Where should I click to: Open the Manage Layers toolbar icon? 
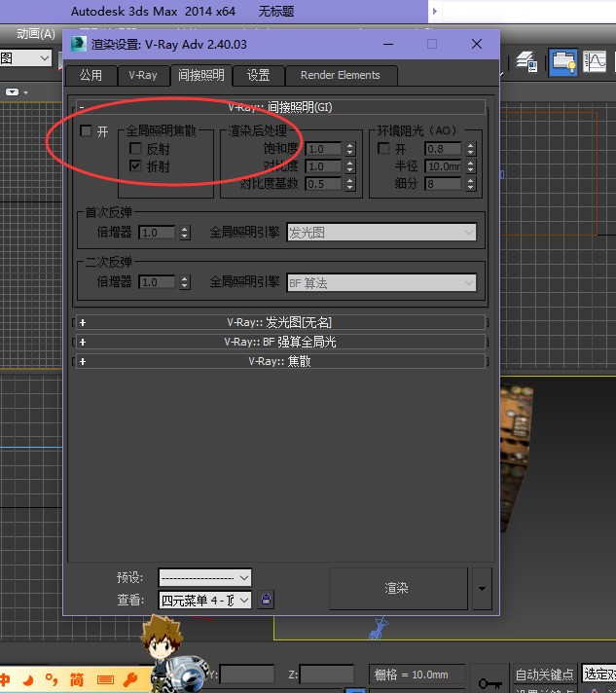pos(526,62)
